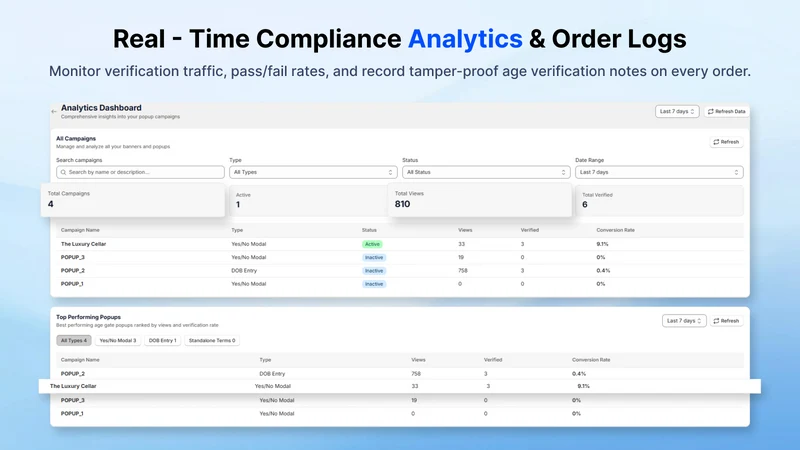Open Top Performing Popups Last 7 days dropdown
Viewport: 800px width, 450px height.
684,321
